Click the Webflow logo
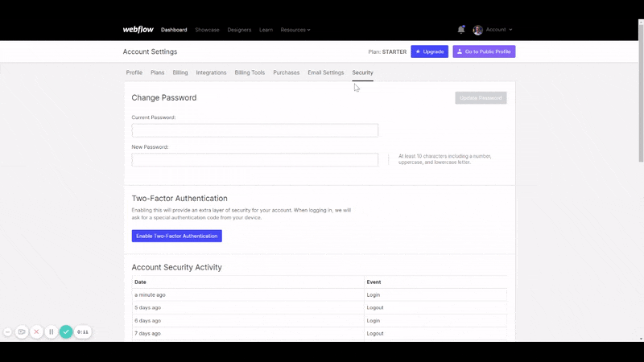644x362 pixels. click(138, 30)
